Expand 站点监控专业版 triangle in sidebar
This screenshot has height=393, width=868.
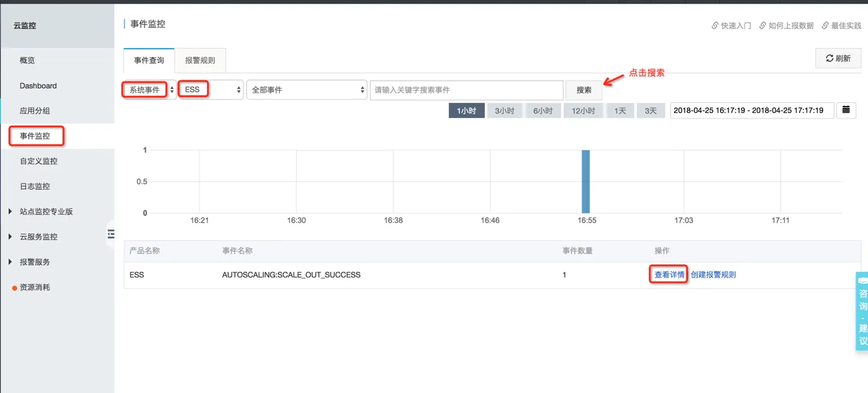[x=10, y=211]
